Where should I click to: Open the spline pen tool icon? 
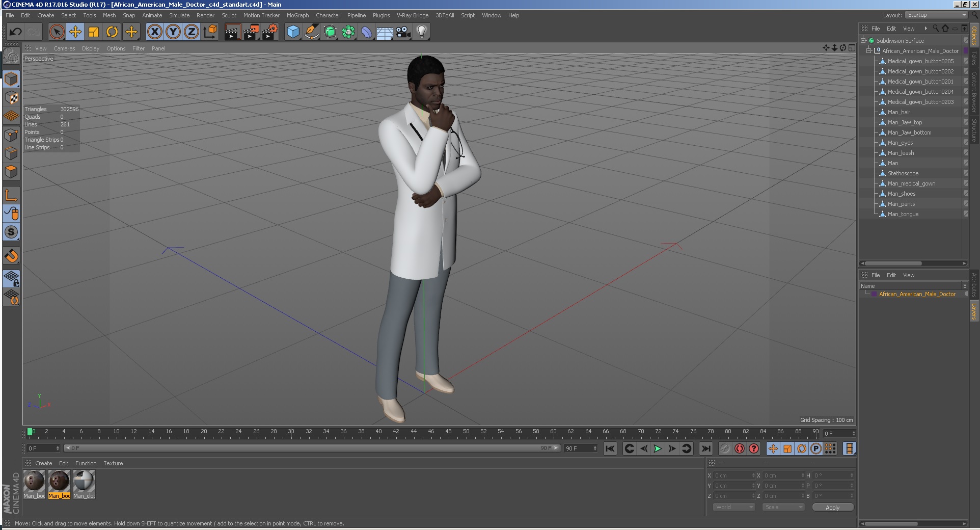(311, 32)
